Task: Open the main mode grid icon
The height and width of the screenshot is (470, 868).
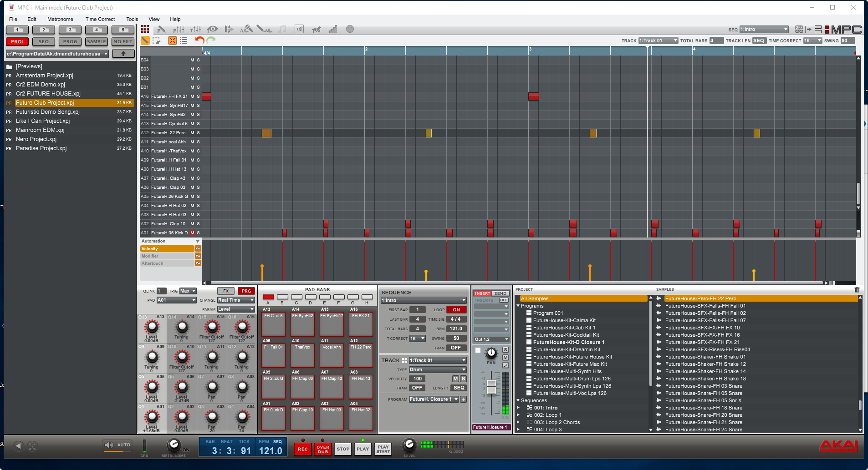Action: click(x=145, y=29)
